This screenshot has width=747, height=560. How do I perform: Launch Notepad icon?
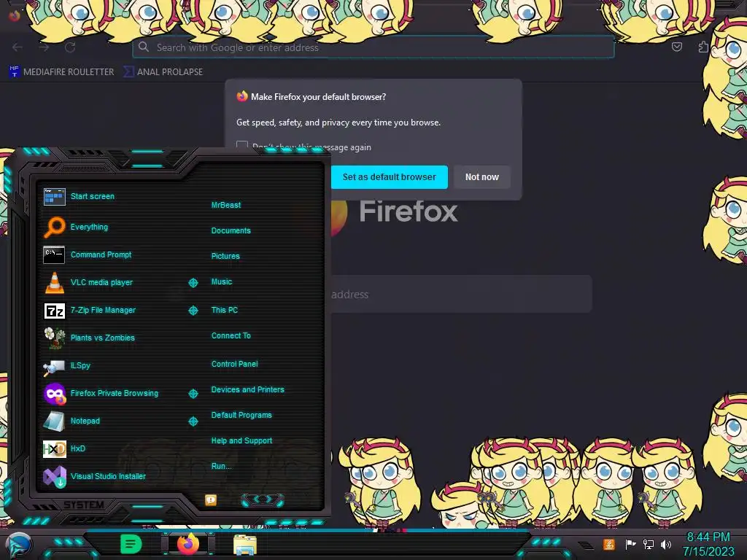54,421
